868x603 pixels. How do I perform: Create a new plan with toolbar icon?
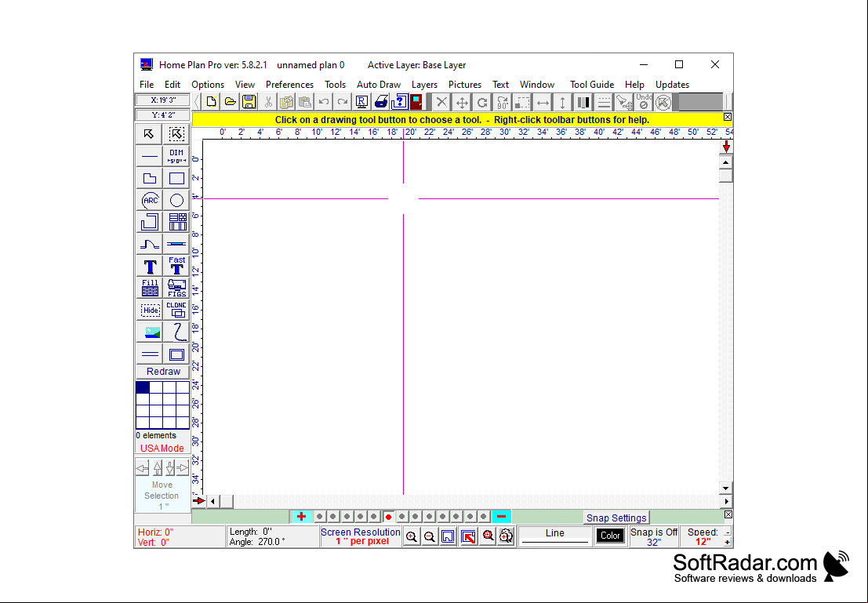click(x=211, y=102)
